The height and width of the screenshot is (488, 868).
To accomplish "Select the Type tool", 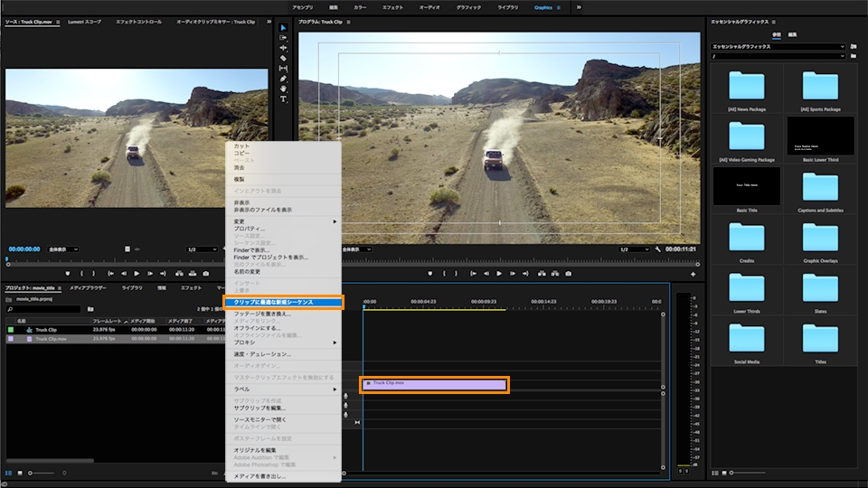I will pos(283,99).
